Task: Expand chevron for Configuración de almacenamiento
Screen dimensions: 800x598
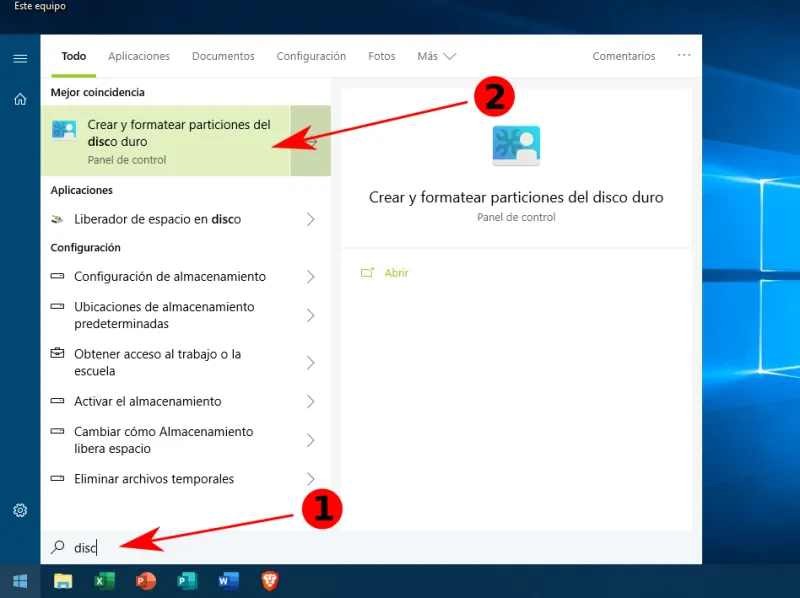Action: coord(310,277)
